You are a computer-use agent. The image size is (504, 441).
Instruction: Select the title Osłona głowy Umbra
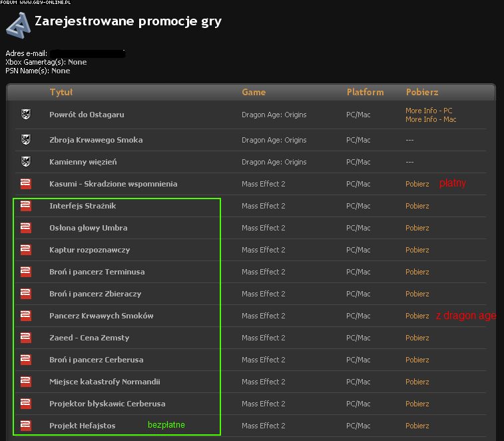click(x=88, y=228)
